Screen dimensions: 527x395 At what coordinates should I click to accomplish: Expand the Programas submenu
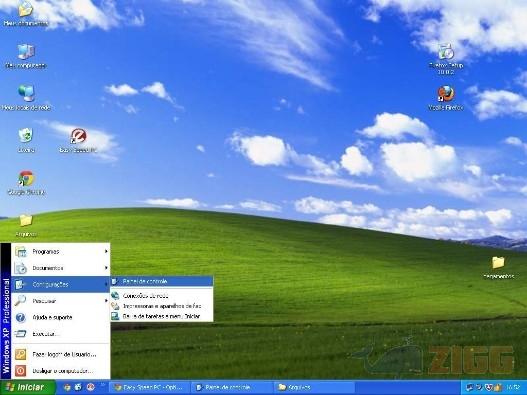coord(60,251)
